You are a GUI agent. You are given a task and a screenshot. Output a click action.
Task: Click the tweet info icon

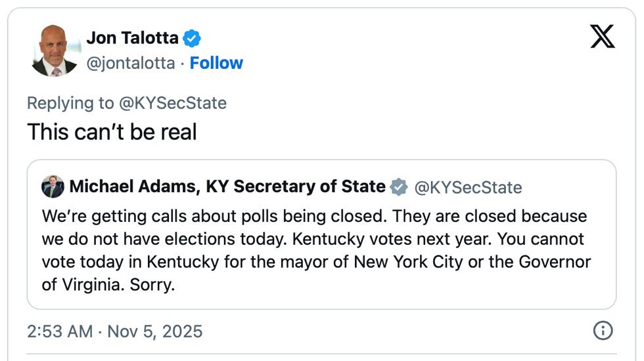(x=603, y=331)
